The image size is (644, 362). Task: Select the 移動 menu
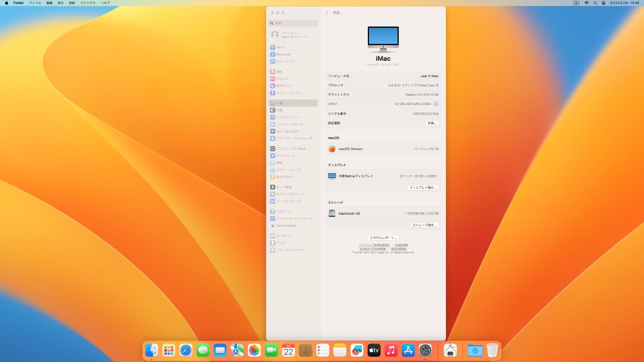click(72, 3)
